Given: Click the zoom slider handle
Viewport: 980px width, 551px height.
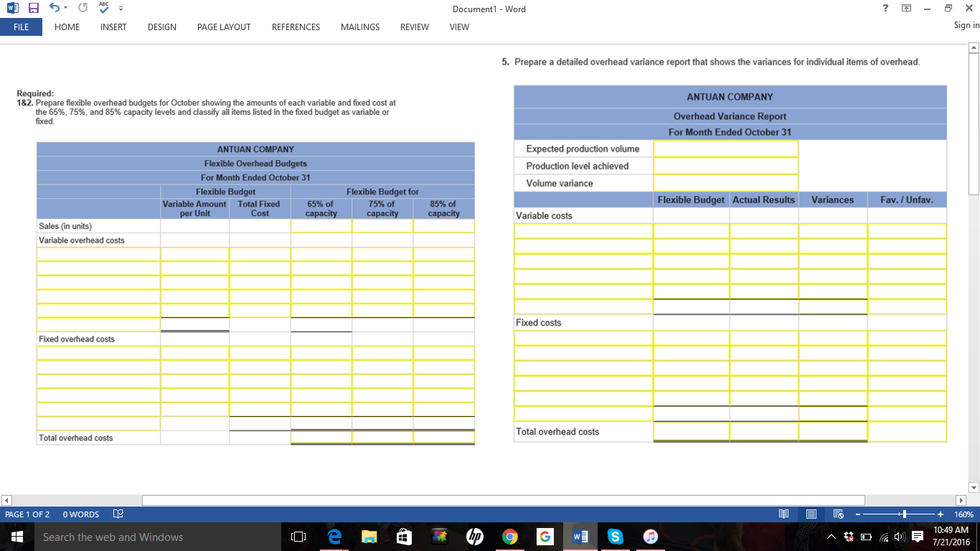Looking at the screenshot, I should 905,514.
